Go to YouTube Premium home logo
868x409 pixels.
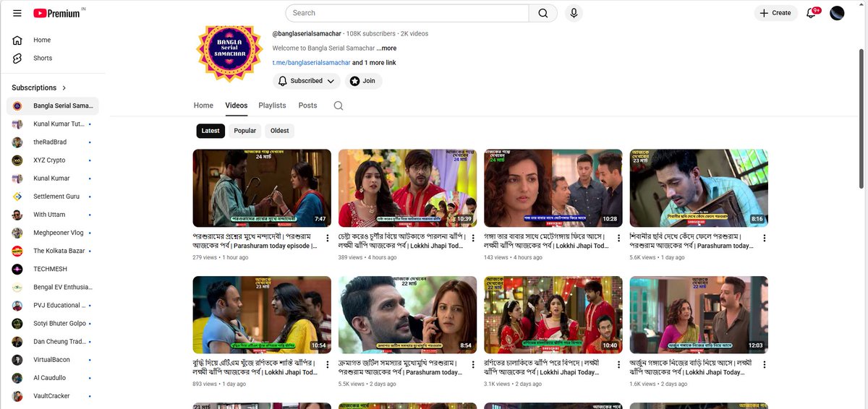58,13
